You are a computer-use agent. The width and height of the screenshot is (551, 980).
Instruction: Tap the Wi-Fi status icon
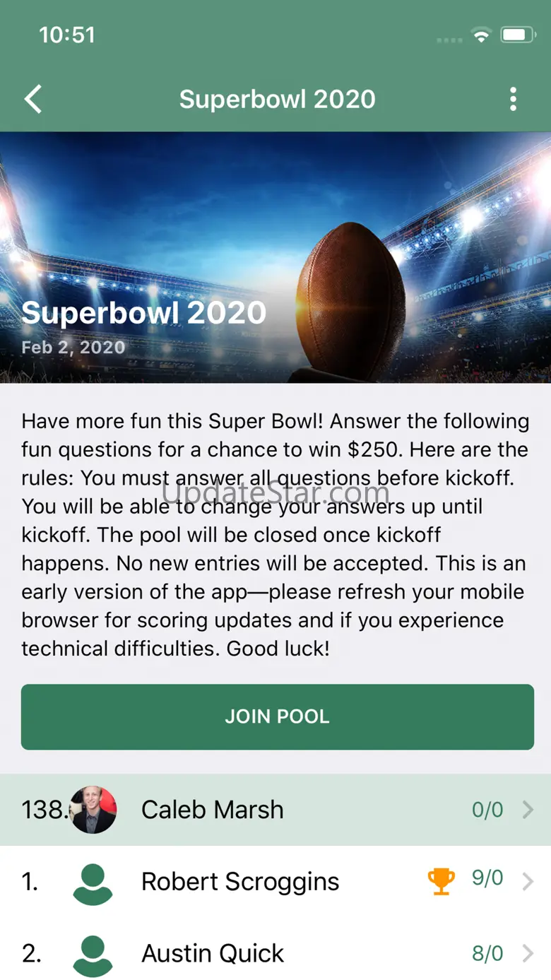(481, 35)
